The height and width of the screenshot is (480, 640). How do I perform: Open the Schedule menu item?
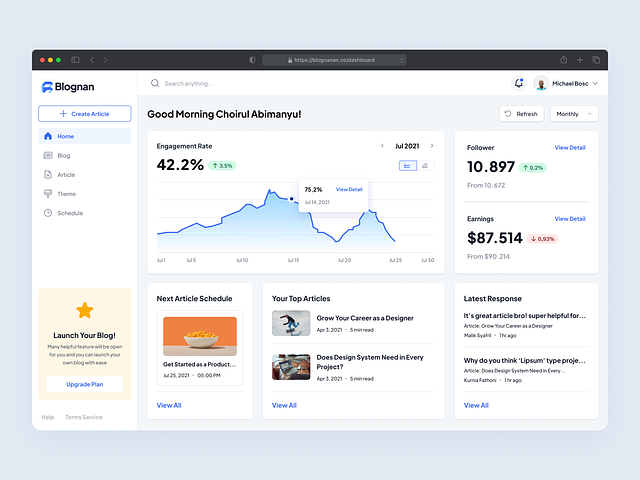point(85,213)
